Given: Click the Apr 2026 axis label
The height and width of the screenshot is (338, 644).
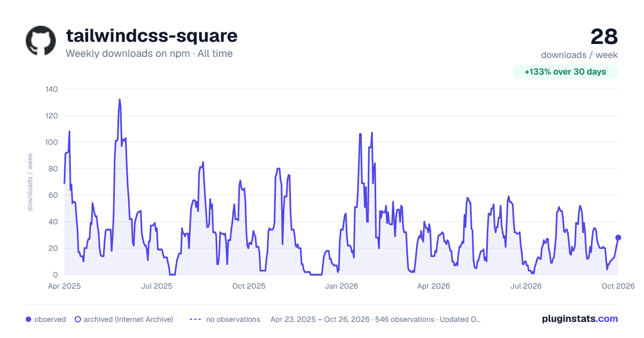Looking at the screenshot, I should pyautogui.click(x=433, y=286).
